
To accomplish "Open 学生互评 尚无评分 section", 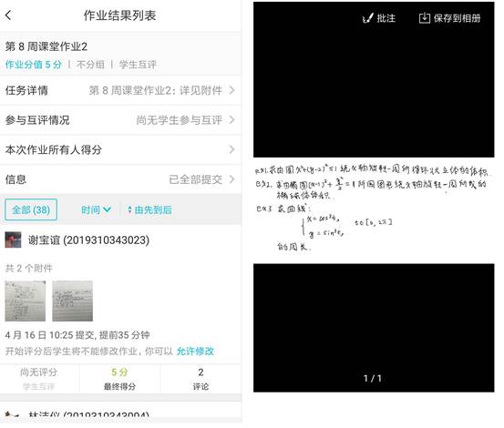I will click(39, 379).
